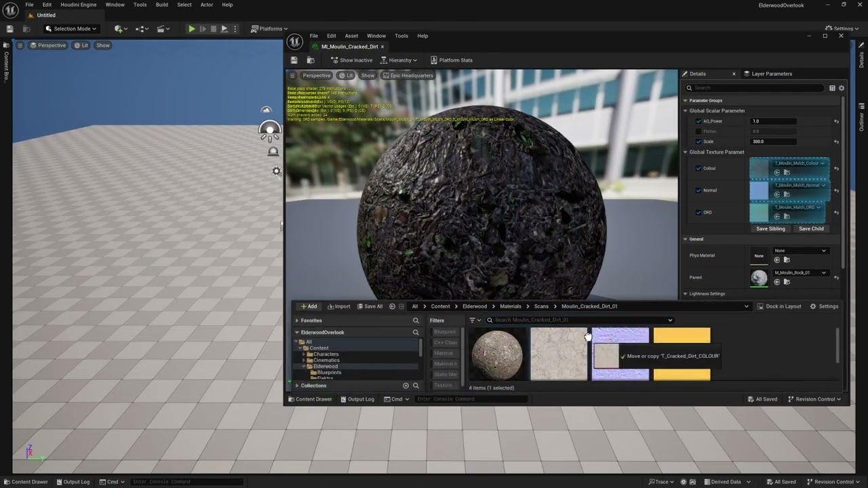Collapse the Global Texture Parameter section
This screenshot has width=868, height=488.
[x=686, y=152]
